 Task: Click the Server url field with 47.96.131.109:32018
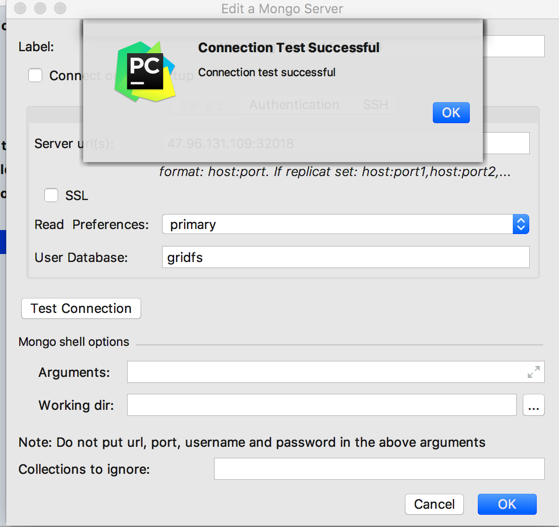coord(346,143)
